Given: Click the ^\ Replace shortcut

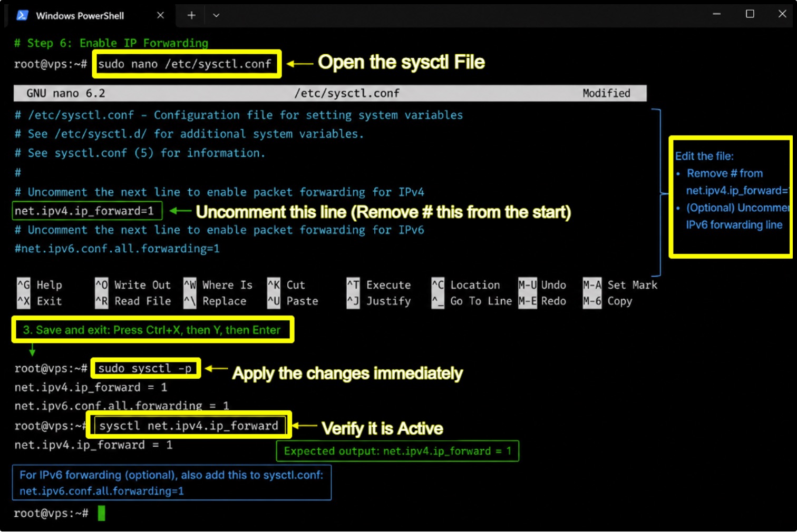Looking at the screenshot, I should coord(215,301).
